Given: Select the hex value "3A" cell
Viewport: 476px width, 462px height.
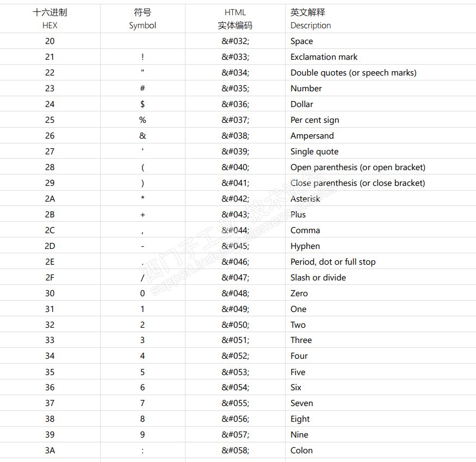Looking at the screenshot, I should click(x=50, y=451).
